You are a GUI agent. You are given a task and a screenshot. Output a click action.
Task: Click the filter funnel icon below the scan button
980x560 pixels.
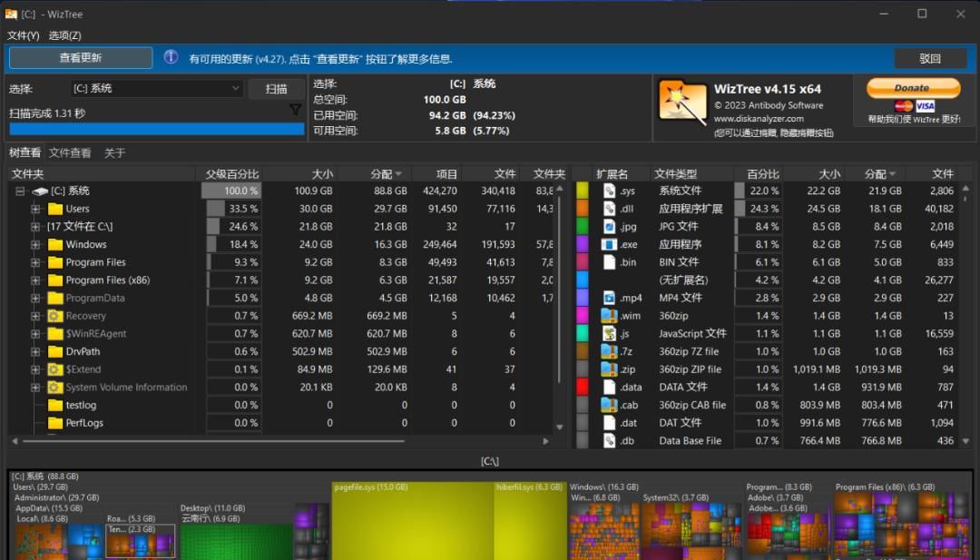(297, 108)
